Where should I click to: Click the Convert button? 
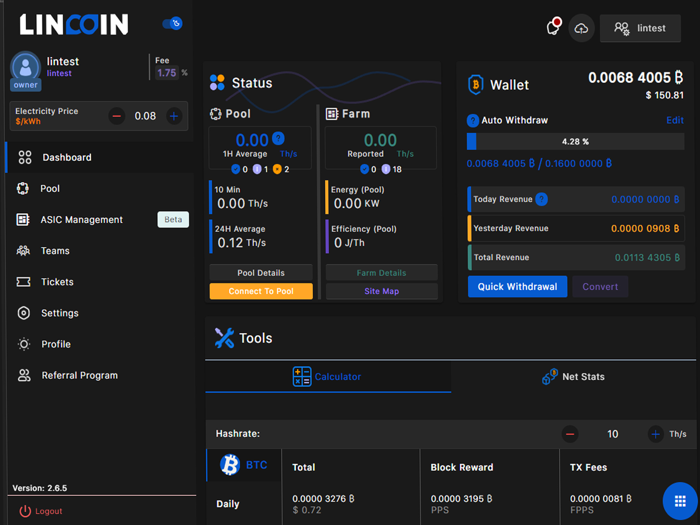coord(600,287)
